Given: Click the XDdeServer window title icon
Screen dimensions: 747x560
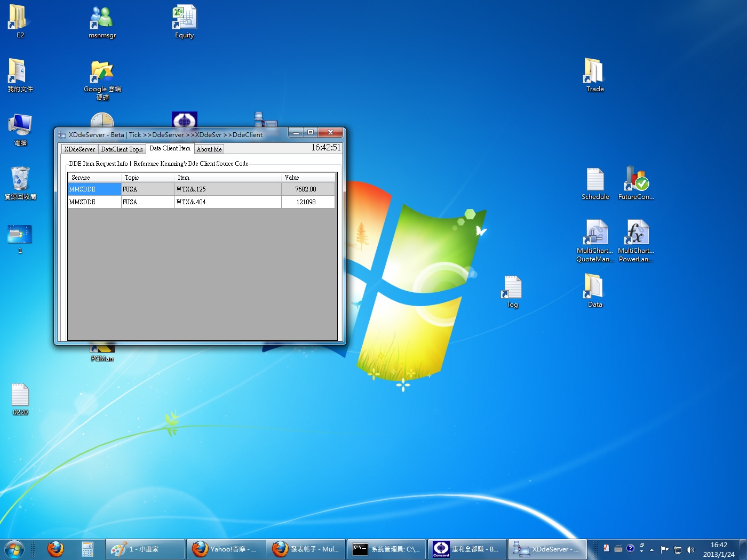Looking at the screenshot, I should [62, 135].
